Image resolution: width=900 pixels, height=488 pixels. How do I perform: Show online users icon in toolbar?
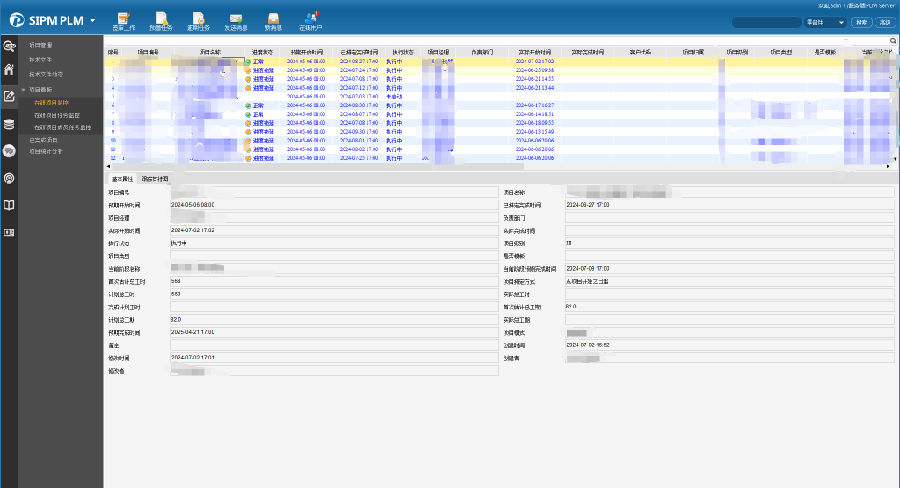(311, 20)
